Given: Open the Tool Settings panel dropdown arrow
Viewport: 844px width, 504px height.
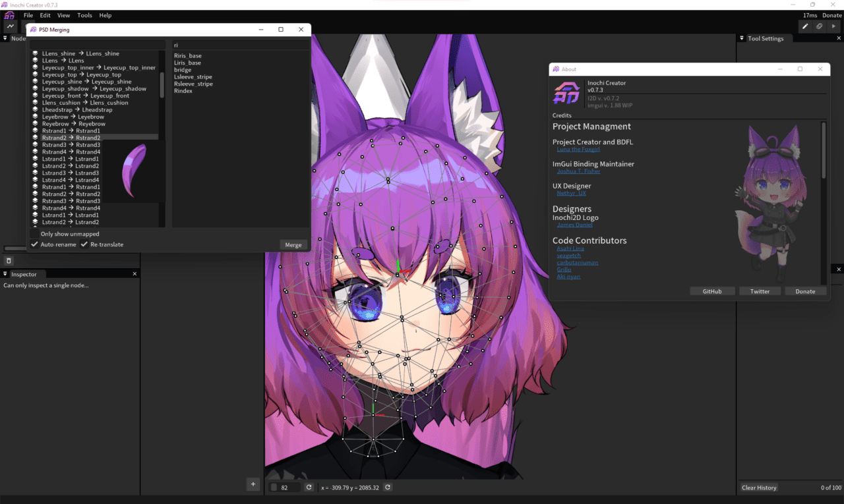Looking at the screenshot, I should 742,38.
